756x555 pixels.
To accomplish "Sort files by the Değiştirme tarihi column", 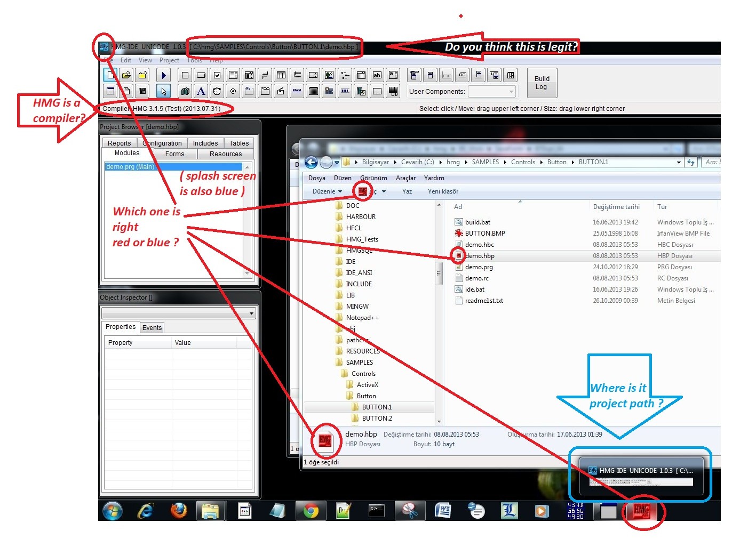I will [x=616, y=207].
